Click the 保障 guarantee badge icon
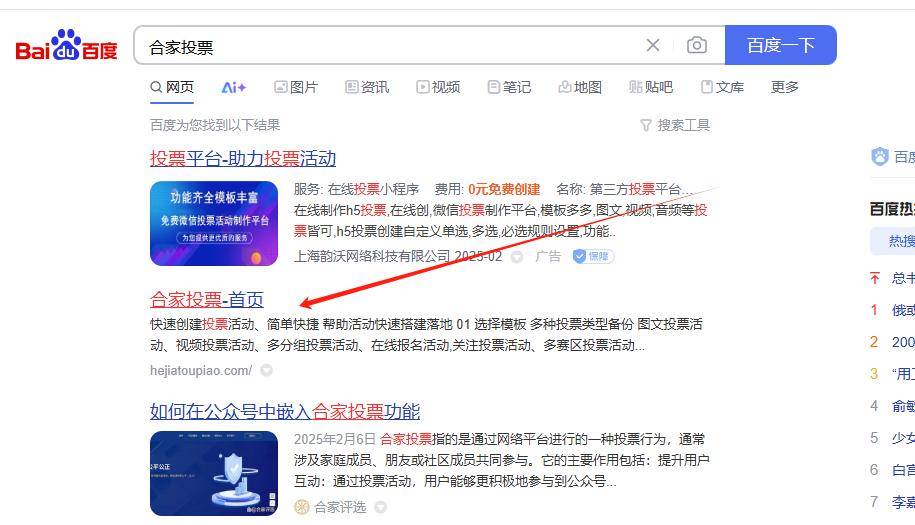 (593, 256)
